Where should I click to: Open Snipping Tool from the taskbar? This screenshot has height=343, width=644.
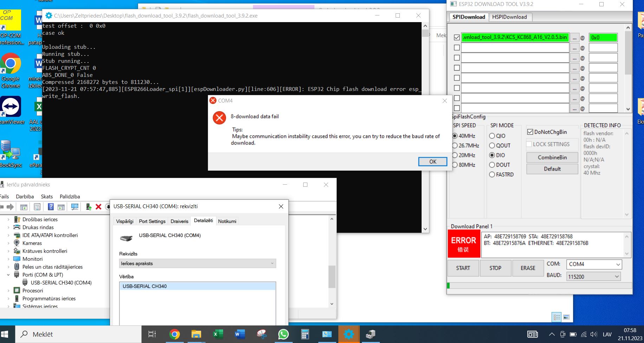point(261,334)
